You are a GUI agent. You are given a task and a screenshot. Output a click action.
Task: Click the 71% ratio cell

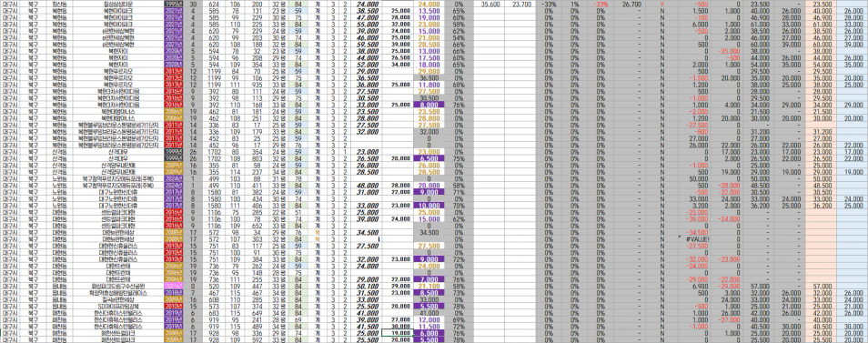coord(459,193)
